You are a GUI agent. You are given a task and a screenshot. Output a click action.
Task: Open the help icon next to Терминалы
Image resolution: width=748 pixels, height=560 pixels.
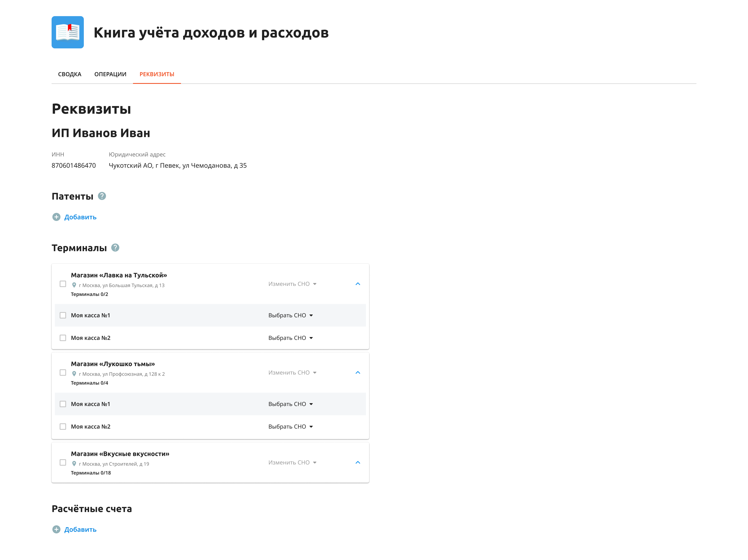115,248
